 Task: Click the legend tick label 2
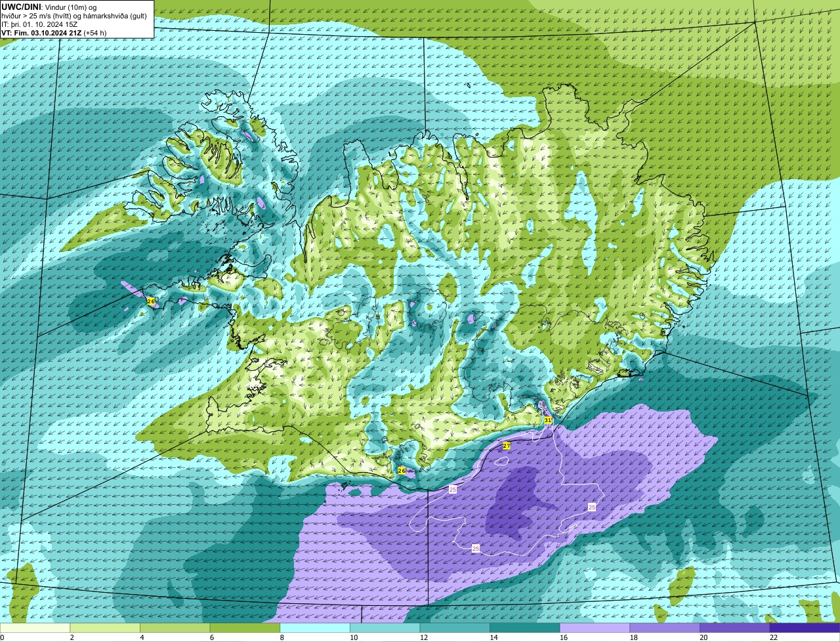(x=72, y=637)
